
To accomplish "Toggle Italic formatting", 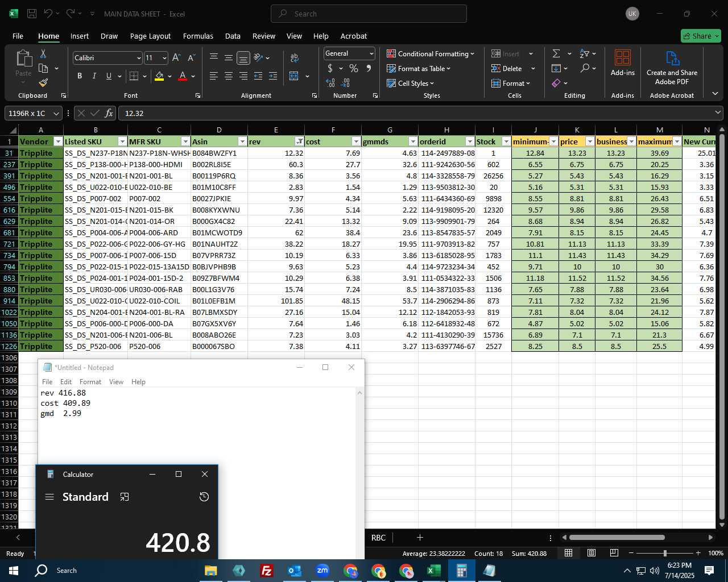I will click(x=94, y=76).
